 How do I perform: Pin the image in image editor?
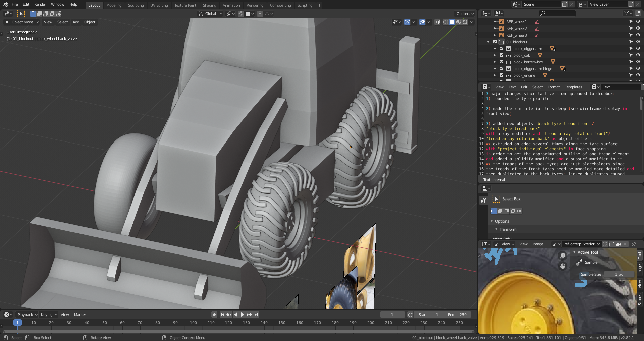(634, 244)
